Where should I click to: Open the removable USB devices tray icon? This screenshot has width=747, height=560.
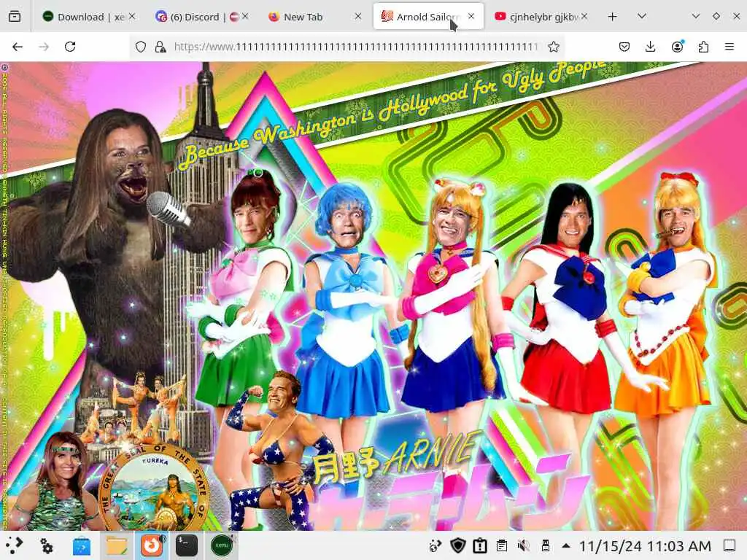[x=546, y=545]
